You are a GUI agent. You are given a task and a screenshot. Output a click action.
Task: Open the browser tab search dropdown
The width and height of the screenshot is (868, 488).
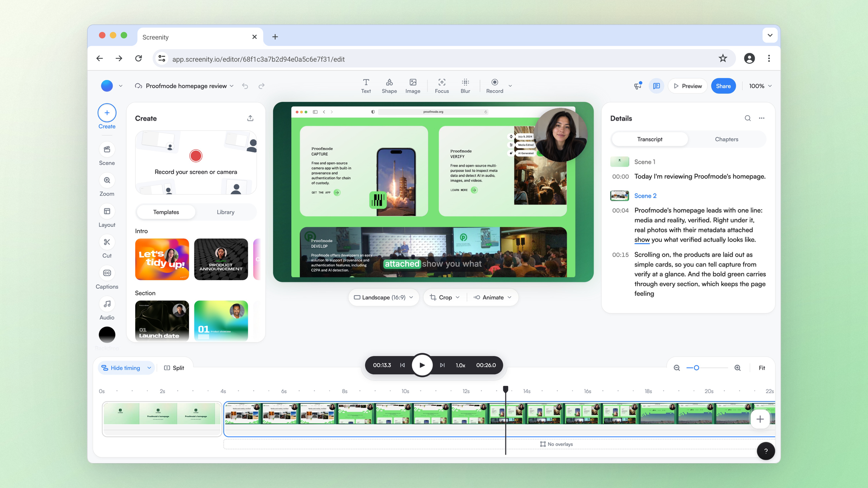click(770, 35)
